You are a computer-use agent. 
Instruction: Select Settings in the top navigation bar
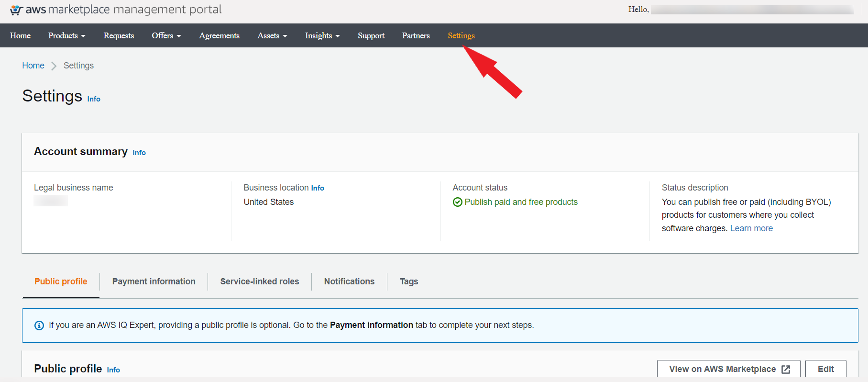[461, 35]
